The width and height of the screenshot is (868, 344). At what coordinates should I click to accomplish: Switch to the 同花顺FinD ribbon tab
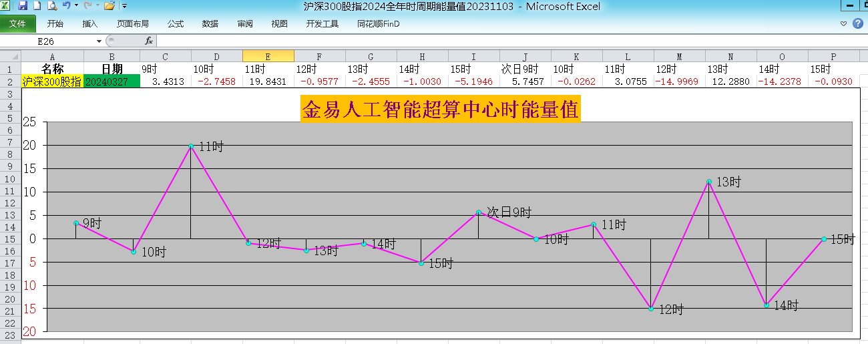[x=379, y=23]
